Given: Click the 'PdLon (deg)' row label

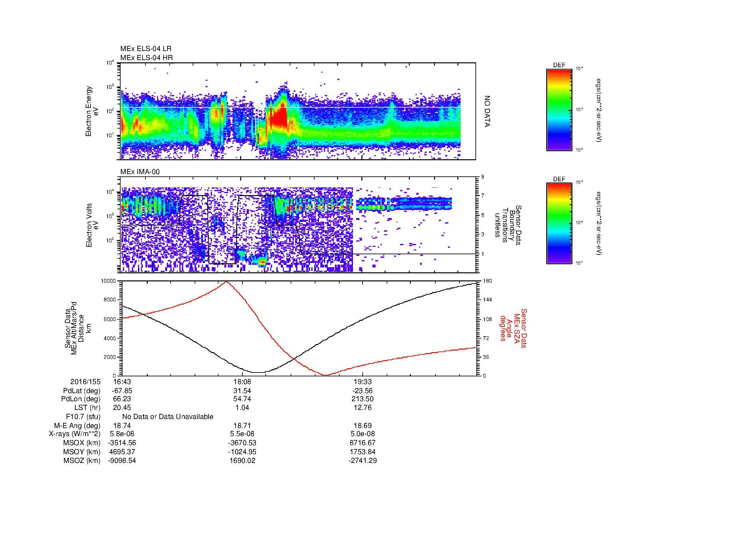Looking at the screenshot, I should pyautogui.click(x=81, y=399).
